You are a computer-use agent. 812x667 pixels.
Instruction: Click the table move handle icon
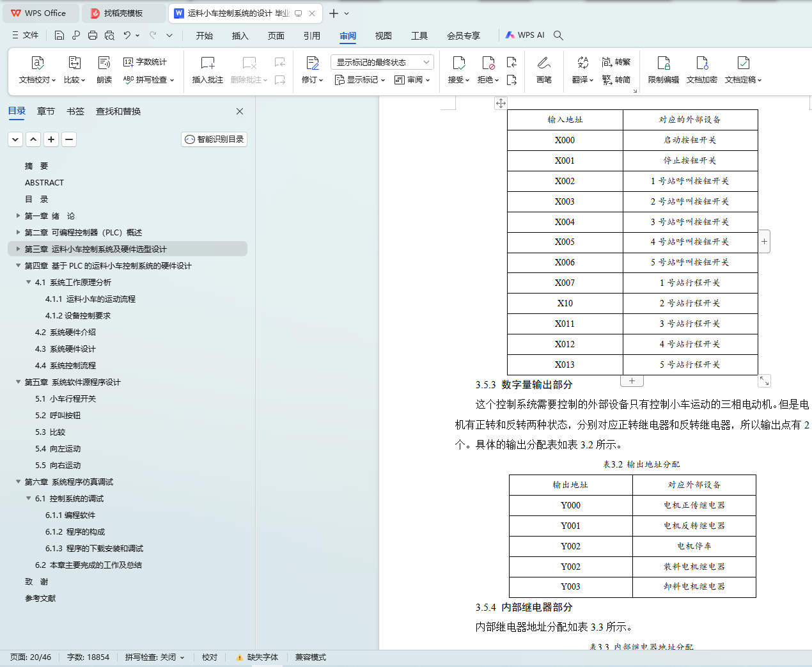501,103
